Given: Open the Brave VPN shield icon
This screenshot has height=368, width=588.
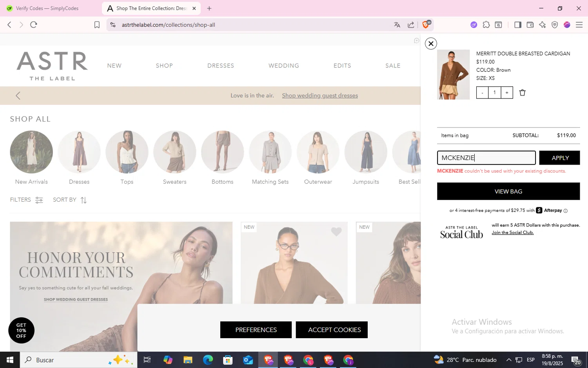Looking at the screenshot, I should [x=555, y=25].
